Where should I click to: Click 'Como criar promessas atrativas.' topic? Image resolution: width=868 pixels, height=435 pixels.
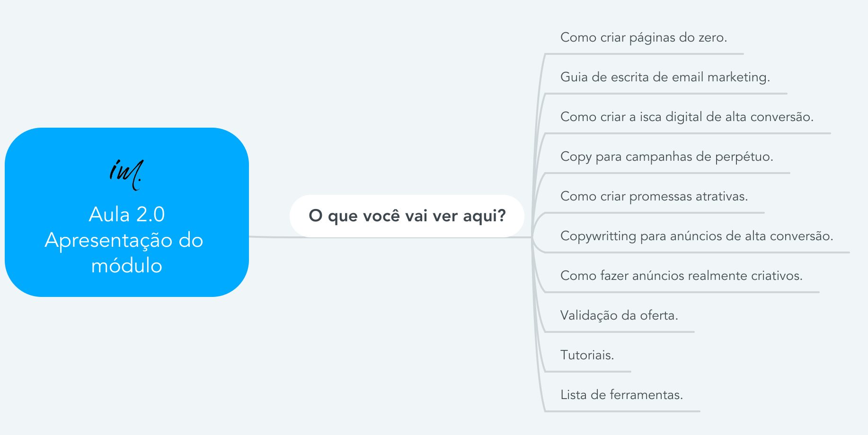pyautogui.click(x=654, y=196)
